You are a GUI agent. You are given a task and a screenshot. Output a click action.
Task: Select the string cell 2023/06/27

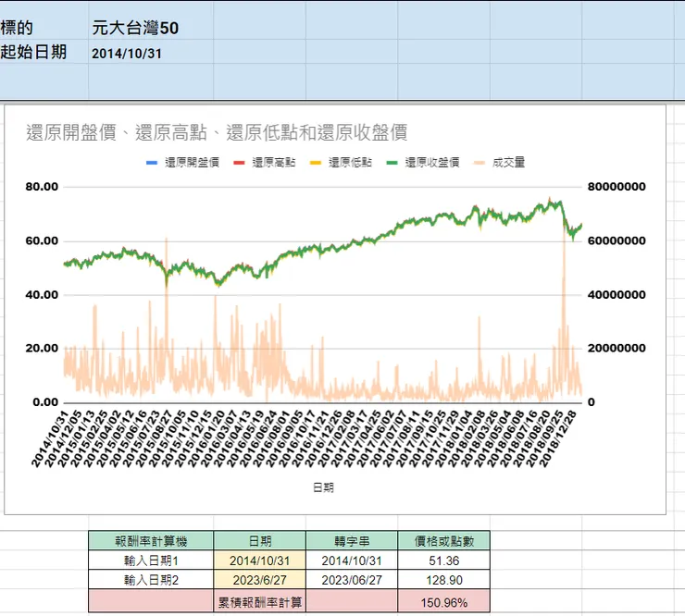click(x=352, y=580)
